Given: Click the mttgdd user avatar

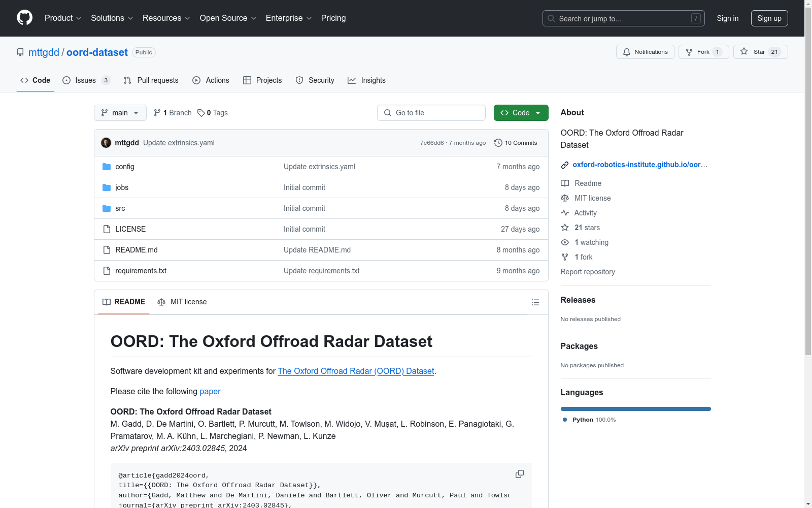Looking at the screenshot, I should (106, 143).
